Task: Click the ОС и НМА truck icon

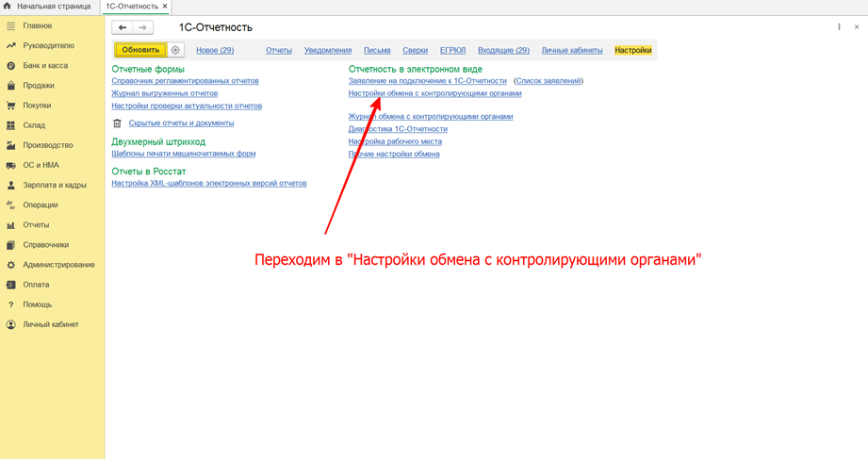Action: (10, 166)
